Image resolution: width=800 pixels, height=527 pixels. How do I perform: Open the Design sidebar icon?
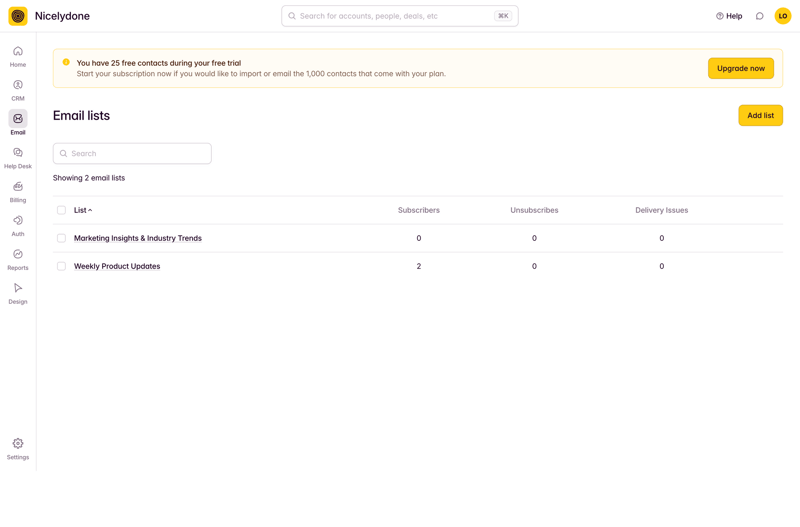[x=18, y=288]
